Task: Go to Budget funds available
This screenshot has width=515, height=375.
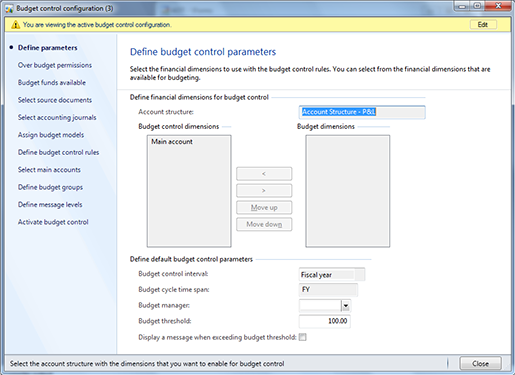Action: 52,83
